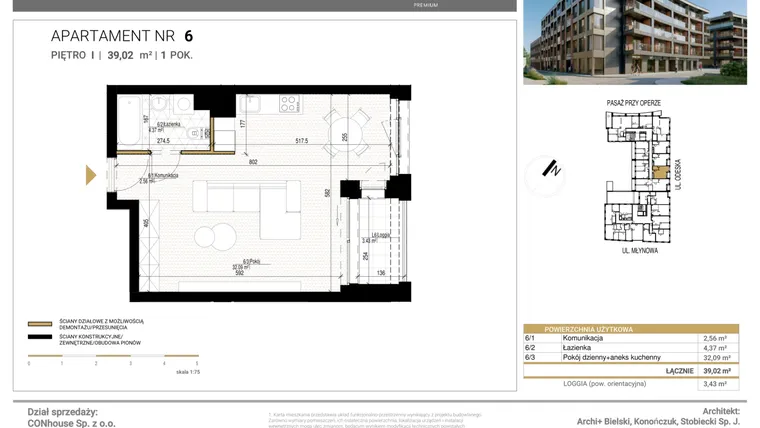The image size is (760, 428).
Task: Click the 'skala 1:75' scale text
Action: coord(188,372)
